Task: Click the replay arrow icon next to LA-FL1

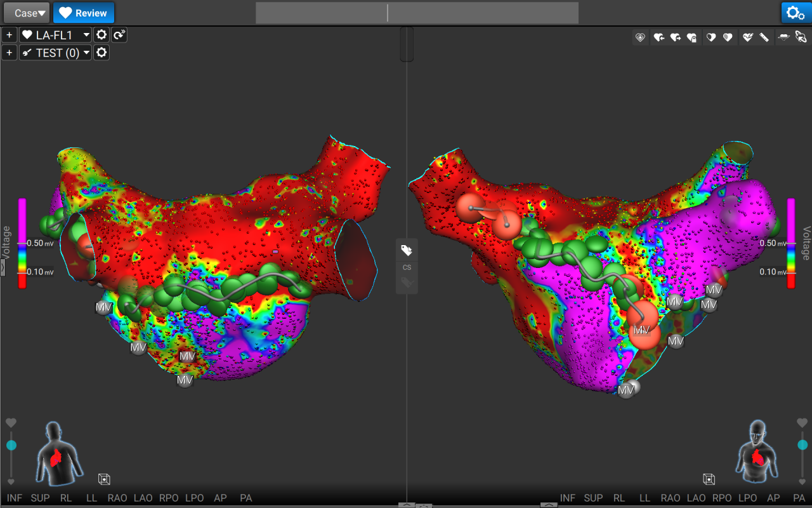Action: click(x=119, y=35)
